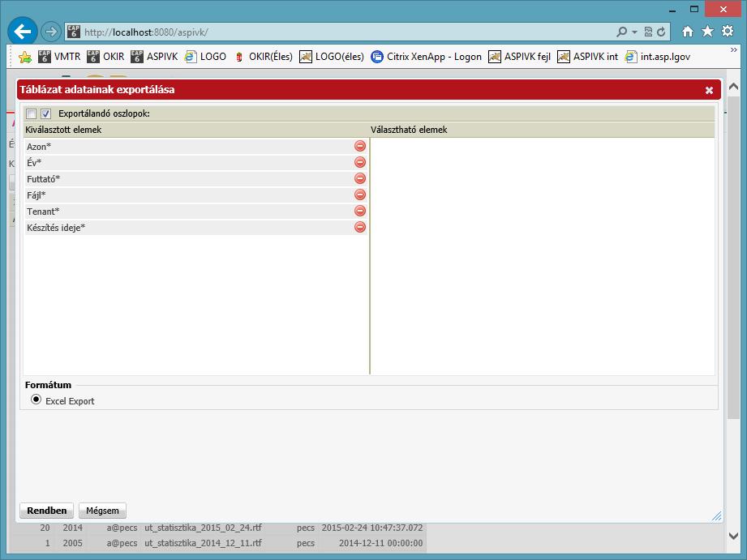Expand the favorites bar overflow chevron
This screenshot has width=747, height=560.
pyautogui.click(x=734, y=50)
